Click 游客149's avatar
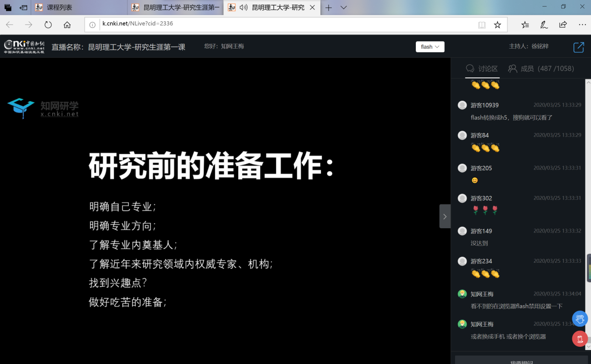Viewport: 591px width, 364px height. click(462, 231)
